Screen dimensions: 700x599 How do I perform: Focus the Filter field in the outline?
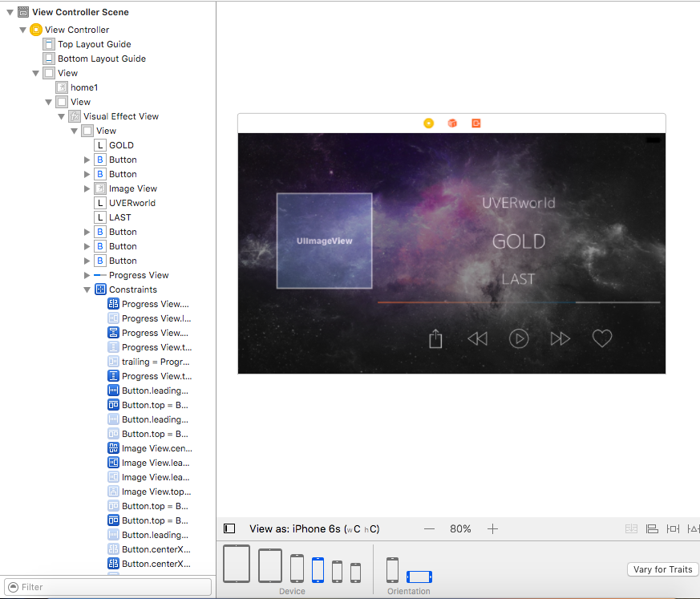pos(107,586)
